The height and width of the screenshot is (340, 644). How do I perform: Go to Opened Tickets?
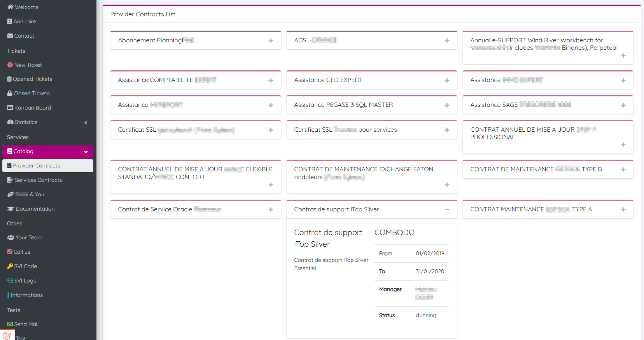click(32, 79)
